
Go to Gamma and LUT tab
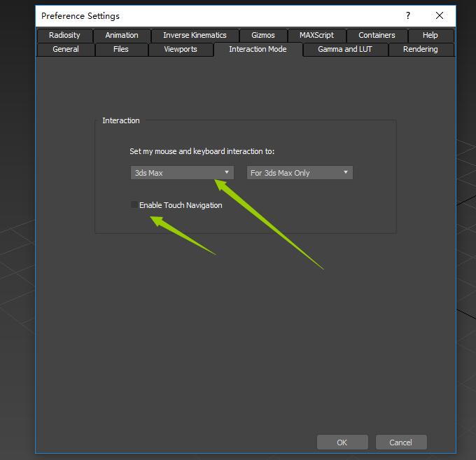tap(345, 50)
